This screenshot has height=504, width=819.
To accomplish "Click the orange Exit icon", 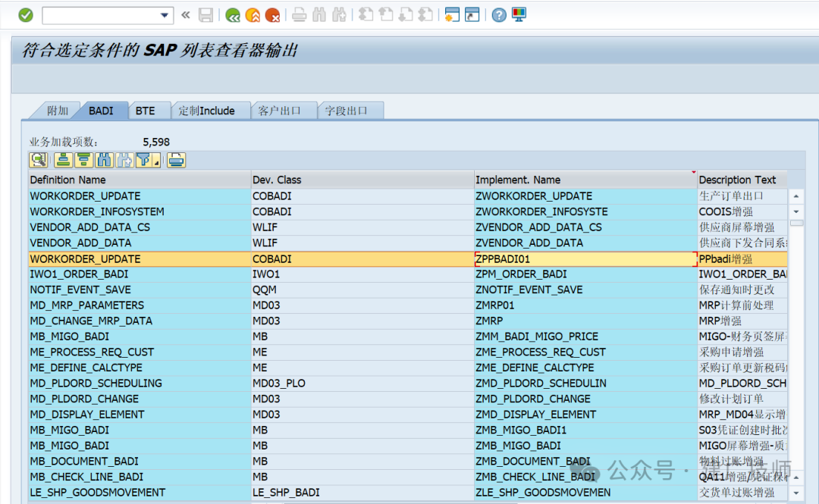I will point(253,15).
